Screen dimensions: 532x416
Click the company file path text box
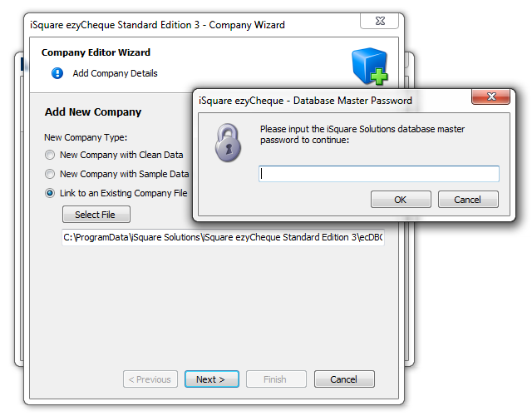point(223,237)
